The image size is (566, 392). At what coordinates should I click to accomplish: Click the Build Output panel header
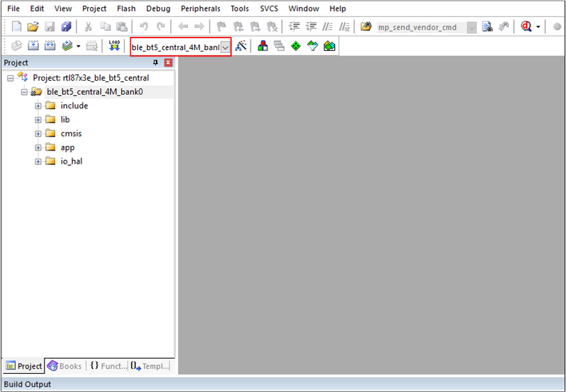pos(283,384)
